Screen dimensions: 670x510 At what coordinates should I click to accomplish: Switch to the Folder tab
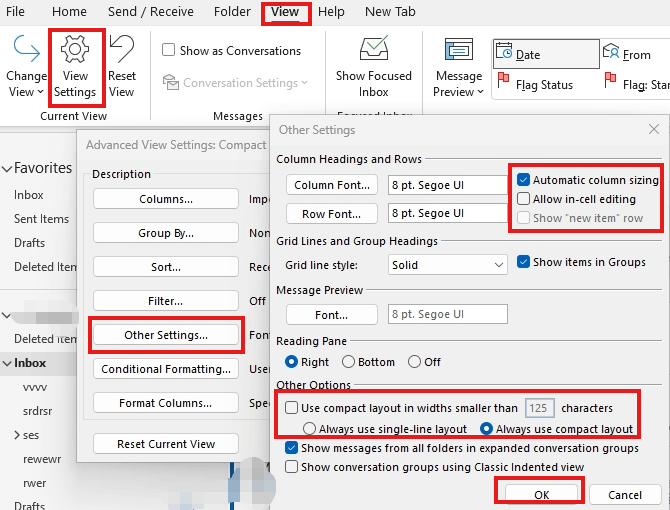232,12
